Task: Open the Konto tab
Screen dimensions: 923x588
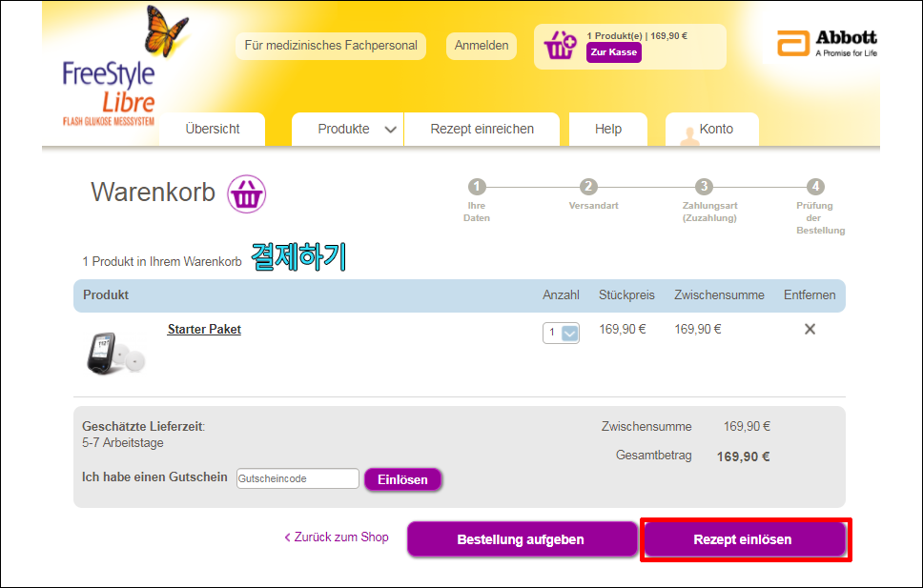Action: (x=712, y=129)
